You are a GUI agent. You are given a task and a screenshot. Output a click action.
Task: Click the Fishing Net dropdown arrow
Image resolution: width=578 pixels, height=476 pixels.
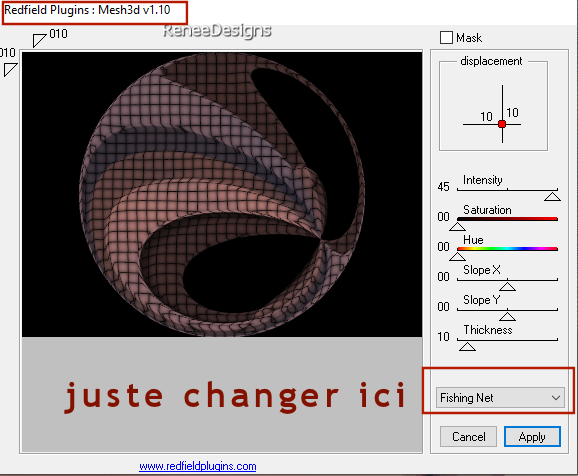(x=556, y=398)
